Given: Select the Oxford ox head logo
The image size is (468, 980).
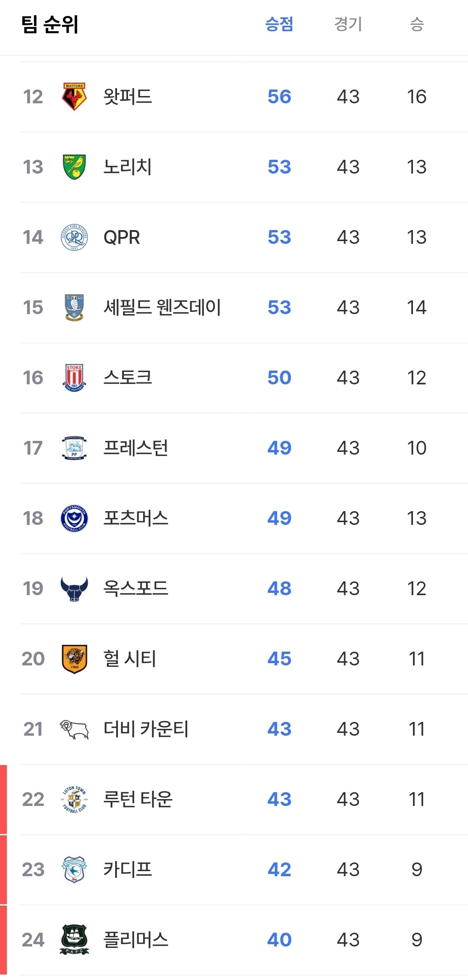Looking at the screenshot, I should [74, 589].
